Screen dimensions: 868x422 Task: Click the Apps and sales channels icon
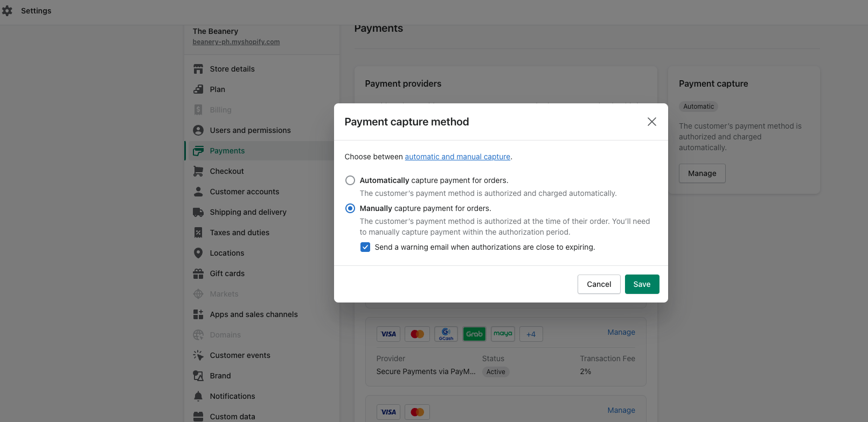198,314
